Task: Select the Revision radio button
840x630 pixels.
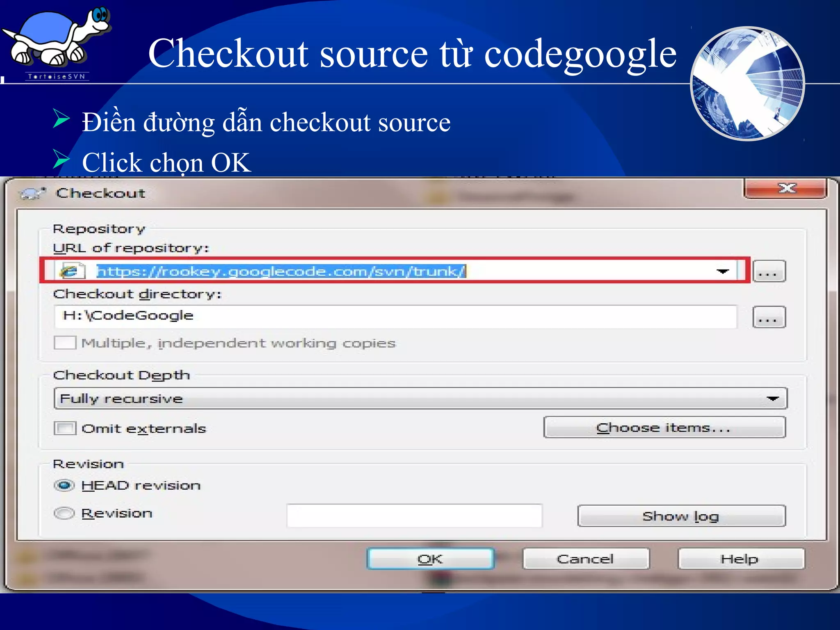Action: pyautogui.click(x=64, y=513)
